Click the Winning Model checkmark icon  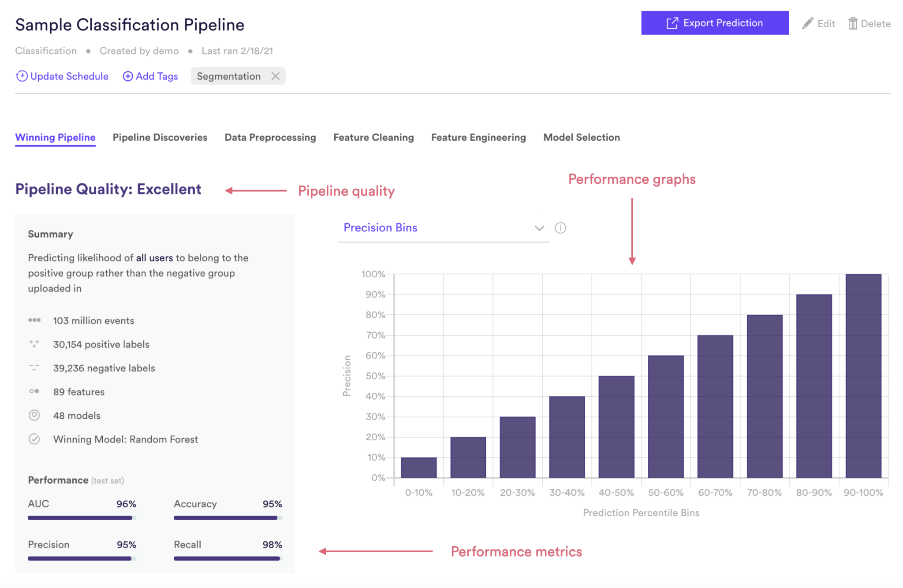34,439
